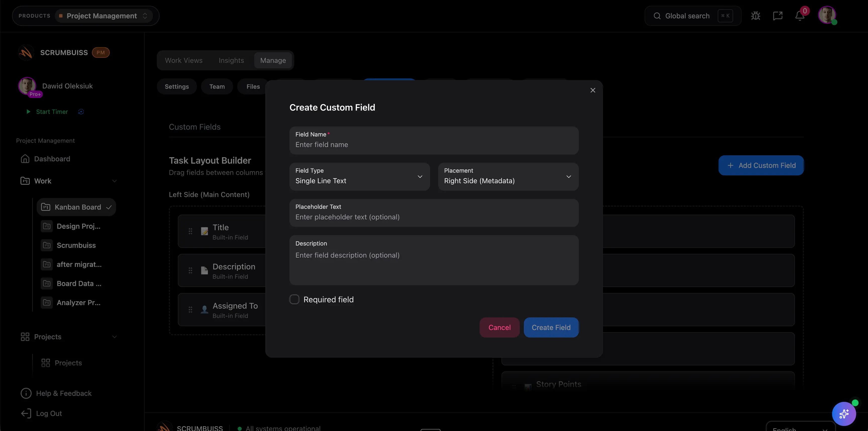Open the bug report icon in the top bar

click(755, 16)
